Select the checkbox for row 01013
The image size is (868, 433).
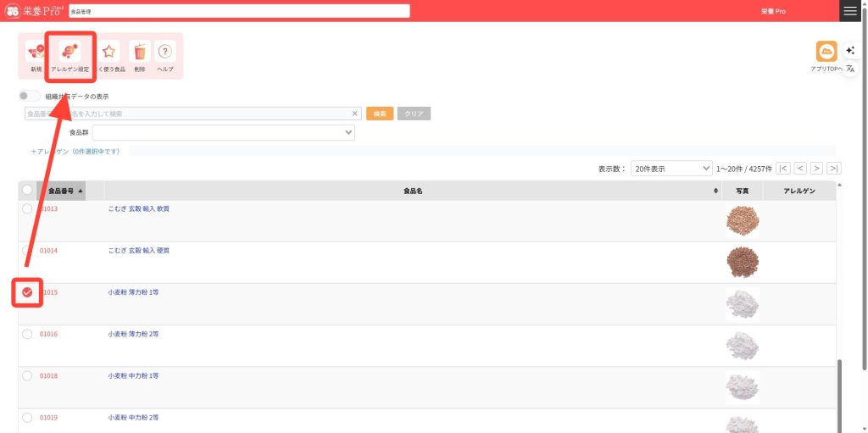pyautogui.click(x=27, y=208)
